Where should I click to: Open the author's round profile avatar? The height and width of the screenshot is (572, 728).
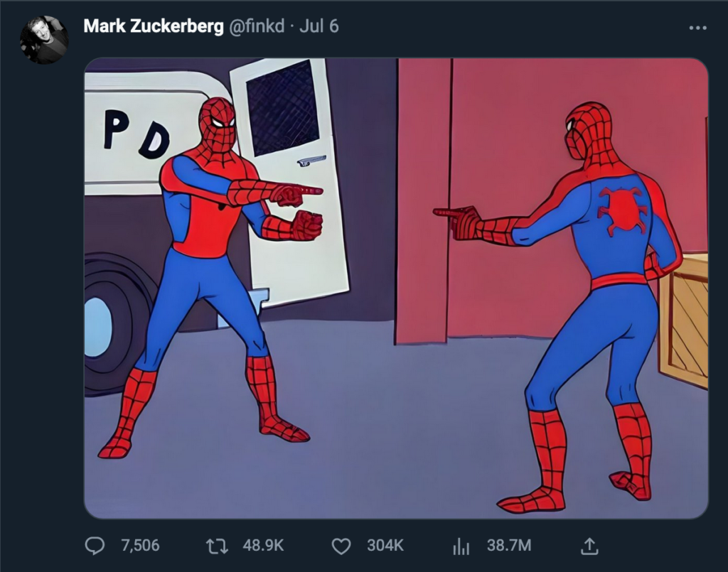pos(44,41)
